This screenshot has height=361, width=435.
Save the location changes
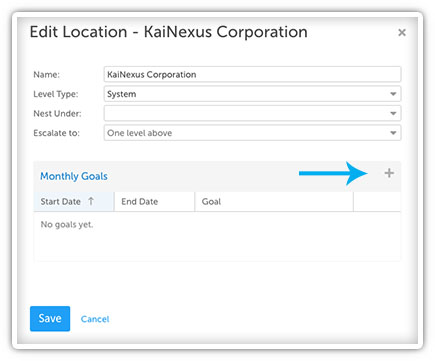click(50, 318)
